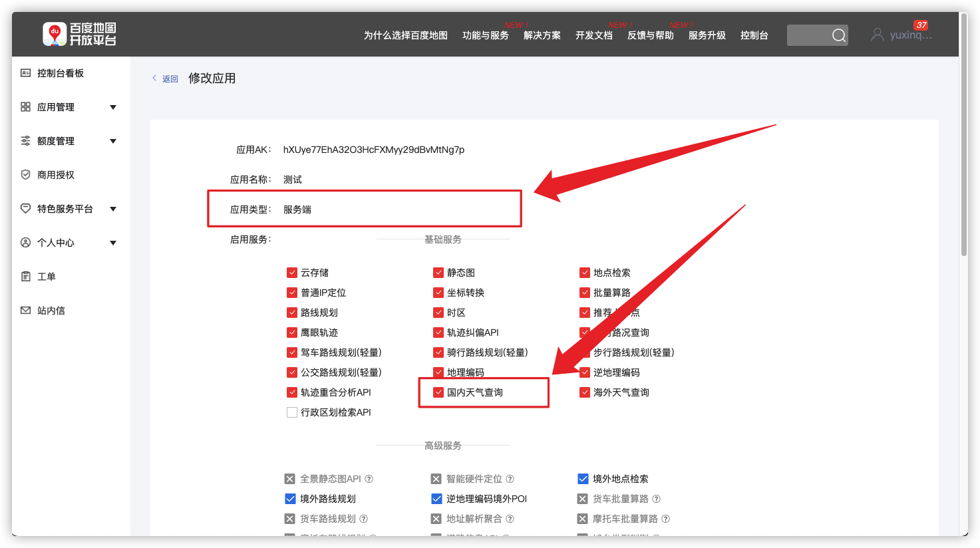Image resolution: width=980 pixels, height=548 pixels.
Task: Uncheck the 海外天气查询 checkbox
Action: click(584, 392)
